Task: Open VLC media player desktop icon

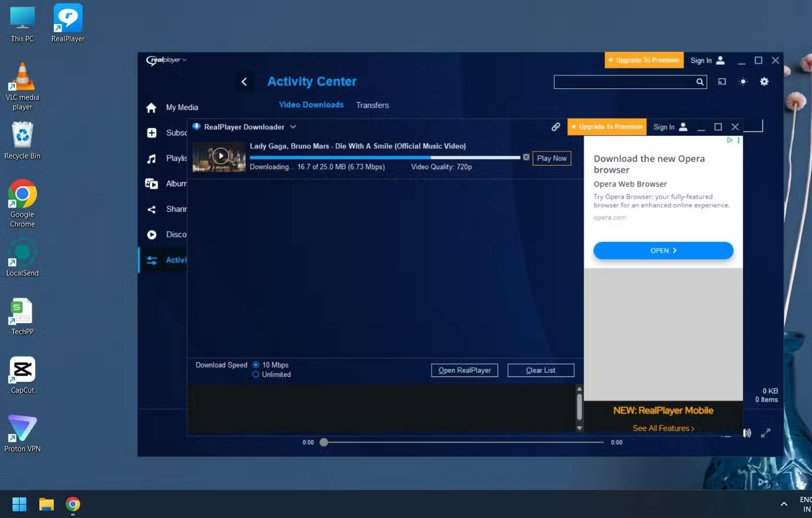Action: coord(23,87)
